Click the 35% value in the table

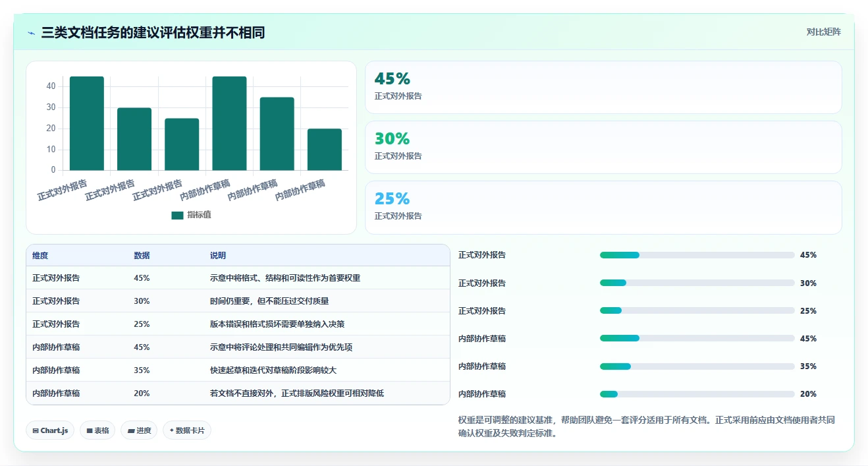pyautogui.click(x=142, y=370)
